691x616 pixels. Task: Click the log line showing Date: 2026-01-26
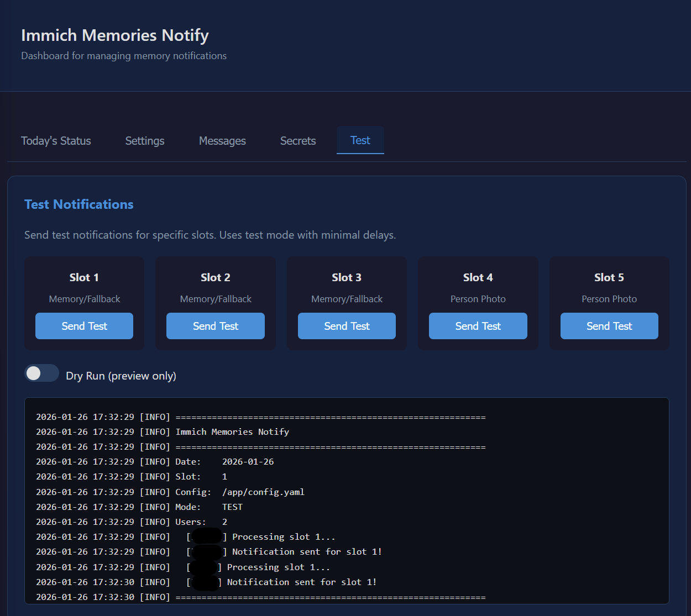point(155,462)
